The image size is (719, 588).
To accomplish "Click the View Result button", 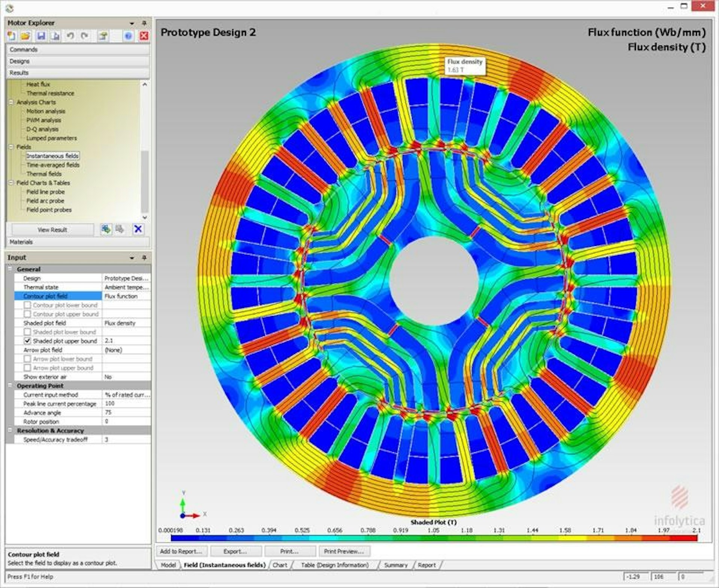I will click(52, 230).
